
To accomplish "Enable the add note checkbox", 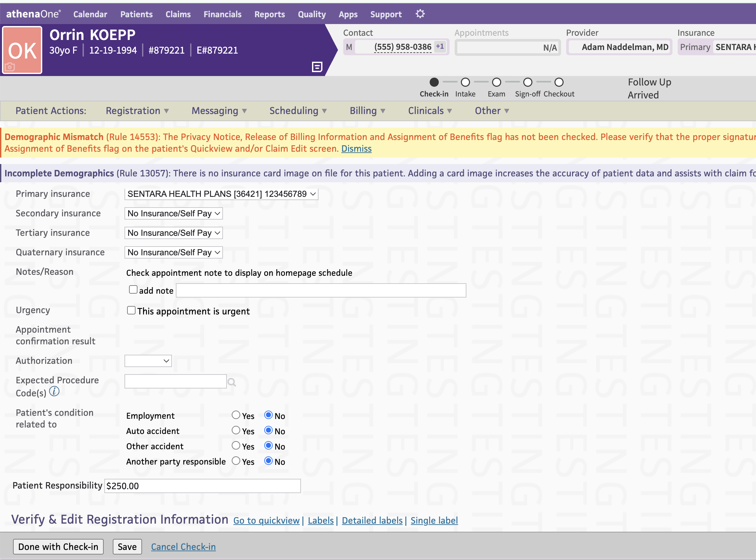I will point(133,289).
